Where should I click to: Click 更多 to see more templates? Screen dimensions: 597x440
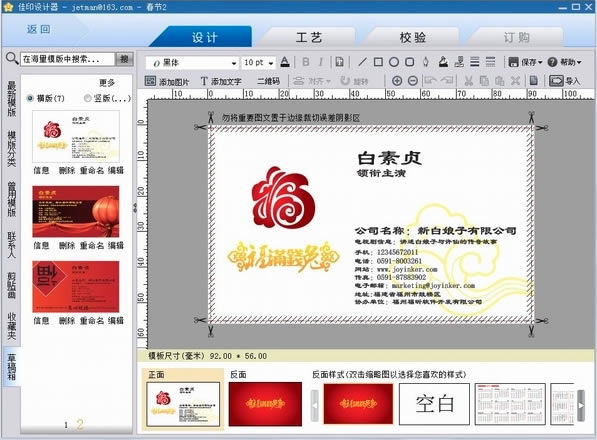click(107, 83)
